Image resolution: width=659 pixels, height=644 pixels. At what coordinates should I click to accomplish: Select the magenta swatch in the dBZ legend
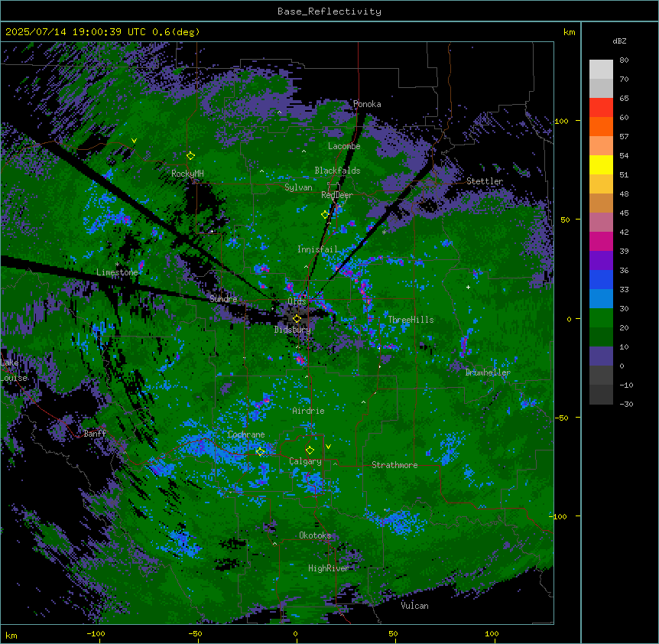(601, 241)
